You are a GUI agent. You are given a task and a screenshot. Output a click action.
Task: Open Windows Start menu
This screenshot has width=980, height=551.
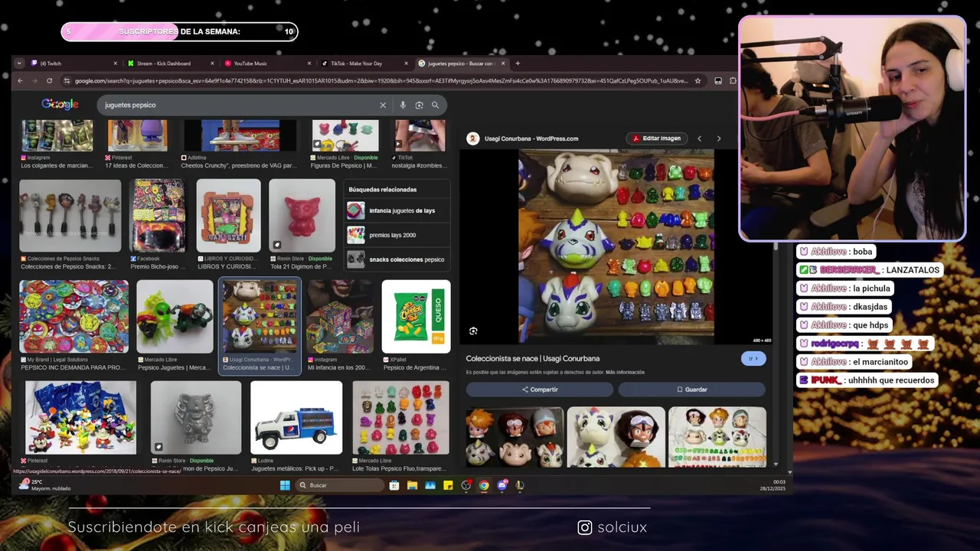[x=285, y=485]
